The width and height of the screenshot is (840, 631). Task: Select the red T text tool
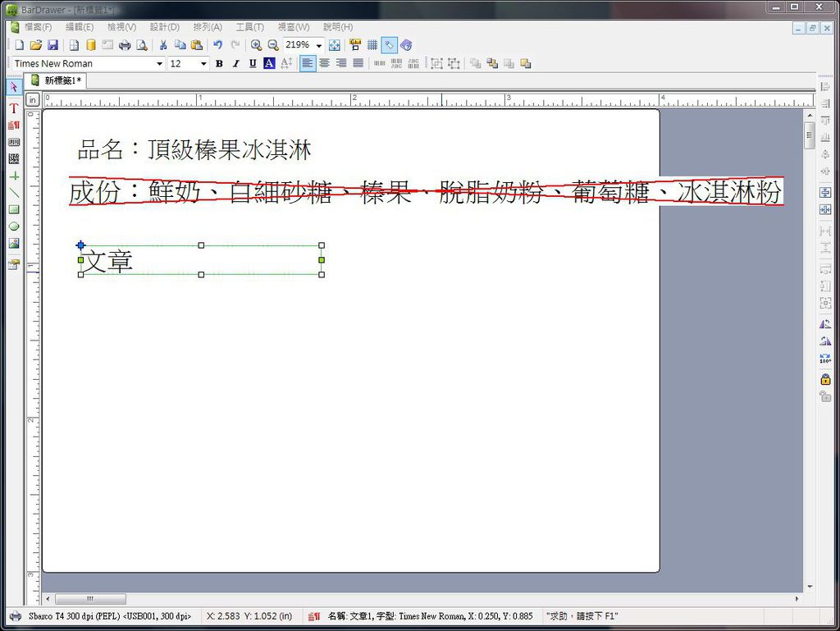coord(14,108)
